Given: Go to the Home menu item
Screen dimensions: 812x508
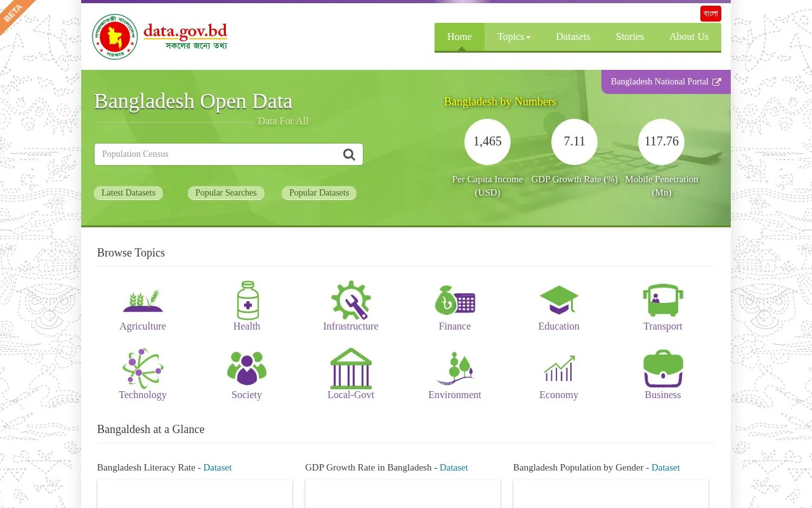Looking at the screenshot, I should 459,37.
